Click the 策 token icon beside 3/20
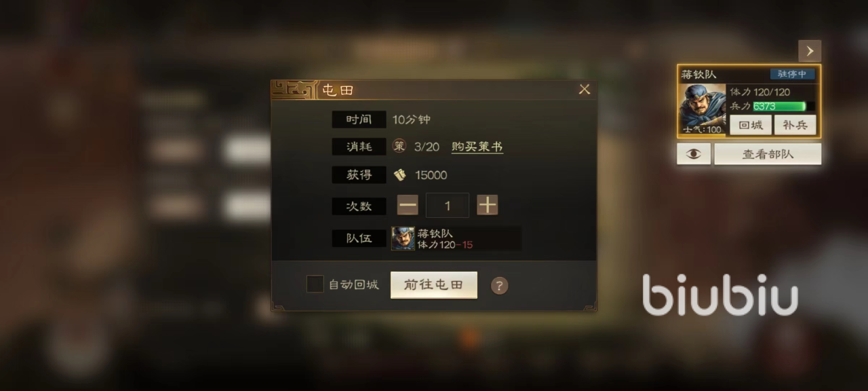 pyautogui.click(x=399, y=147)
